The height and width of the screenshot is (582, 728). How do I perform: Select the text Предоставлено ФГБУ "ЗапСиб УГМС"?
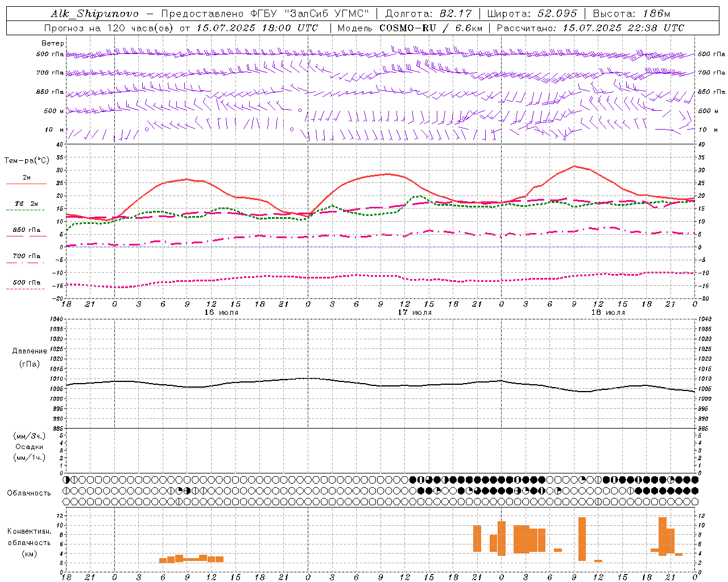[266, 14]
